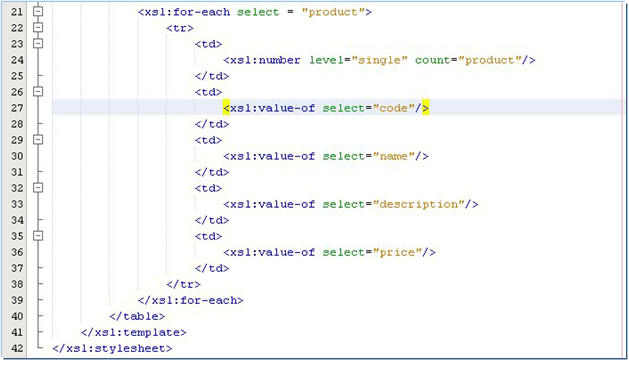Click the closing </table> tag
The height and width of the screenshot is (386, 629).
[137, 317]
